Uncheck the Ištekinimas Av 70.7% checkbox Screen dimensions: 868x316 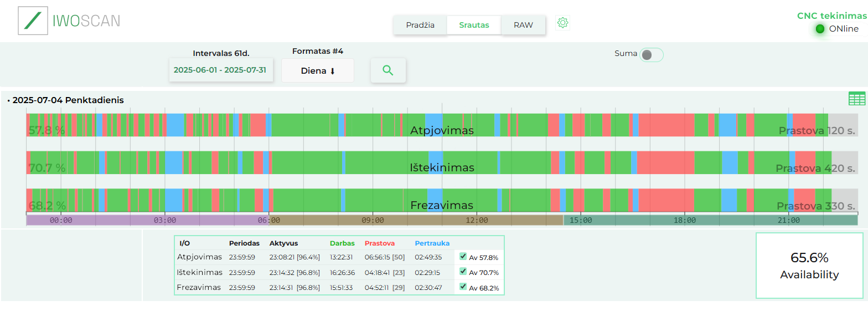point(463,272)
